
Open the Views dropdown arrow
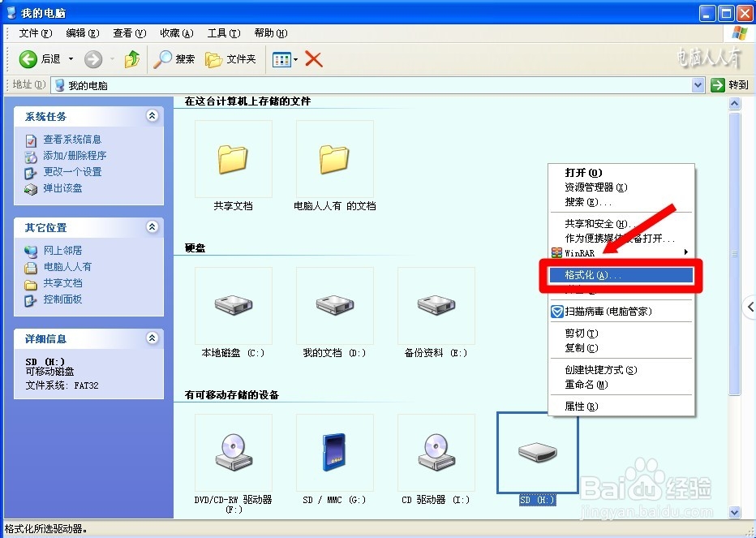tap(295, 60)
